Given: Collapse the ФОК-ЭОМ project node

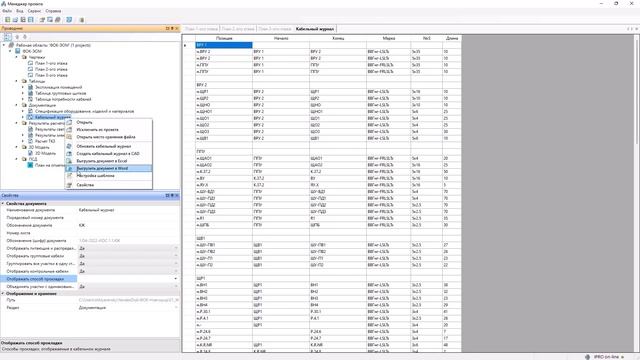Looking at the screenshot, I should pos(11,51).
